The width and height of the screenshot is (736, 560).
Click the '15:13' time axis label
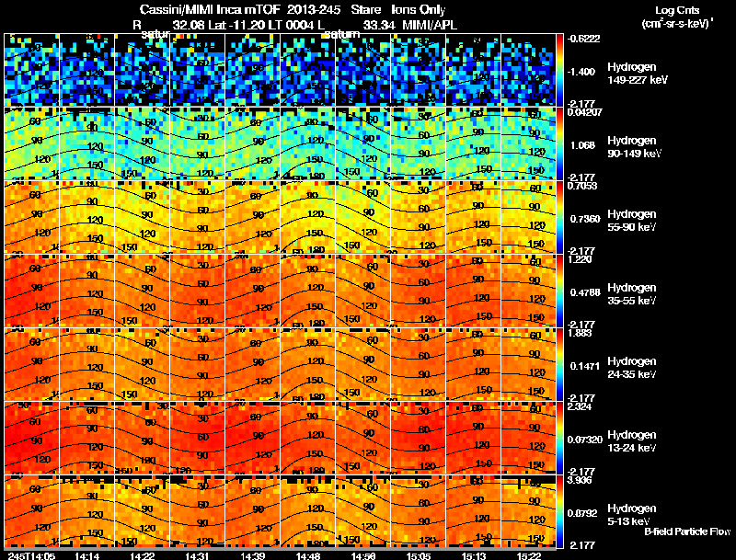tap(474, 555)
